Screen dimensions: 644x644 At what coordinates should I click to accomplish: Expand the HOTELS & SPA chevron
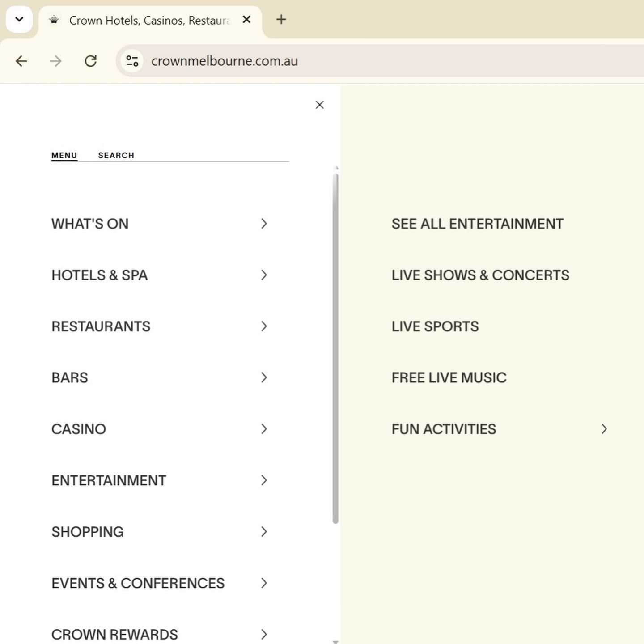coord(264,275)
